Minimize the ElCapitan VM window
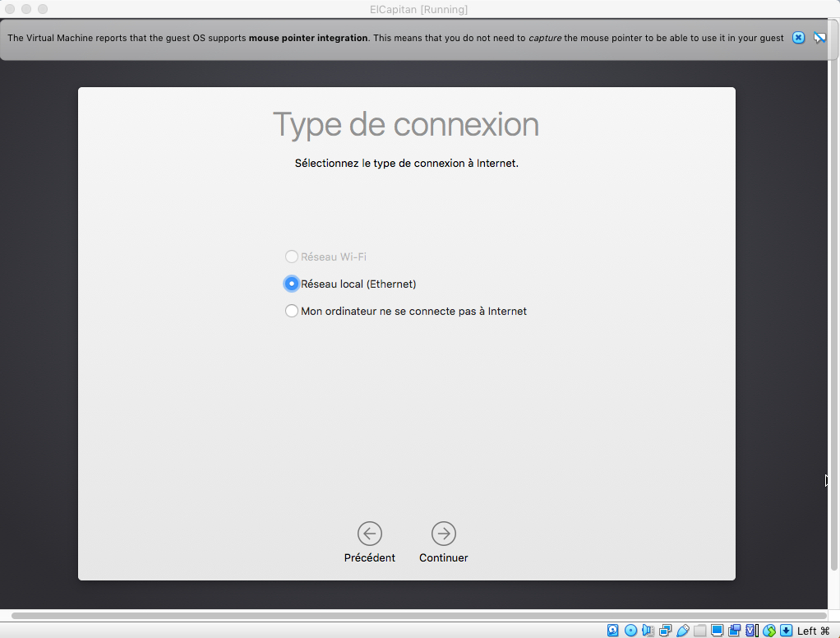This screenshot has height=638, width=840. pyautogui.click(x=26, y=9)
